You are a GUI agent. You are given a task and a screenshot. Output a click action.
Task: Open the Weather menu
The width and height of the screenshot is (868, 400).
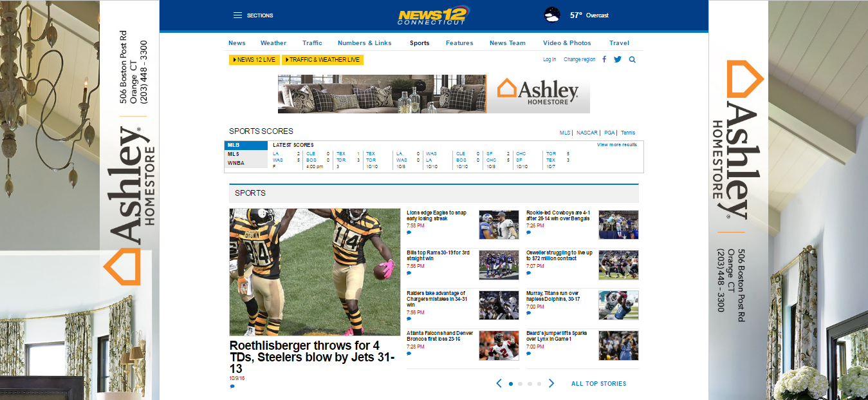tap(273, 43)
